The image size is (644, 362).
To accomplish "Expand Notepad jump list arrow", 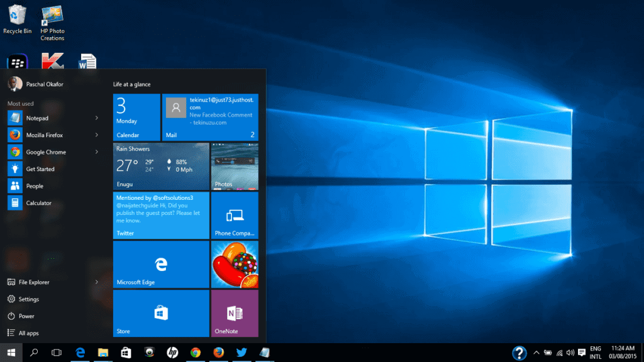I will pyautogui.click(x=96, y=118).
